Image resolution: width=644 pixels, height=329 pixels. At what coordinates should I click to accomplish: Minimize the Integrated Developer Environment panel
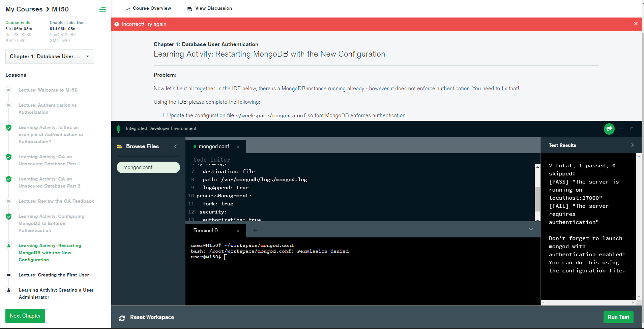click(x=621, y=129)
